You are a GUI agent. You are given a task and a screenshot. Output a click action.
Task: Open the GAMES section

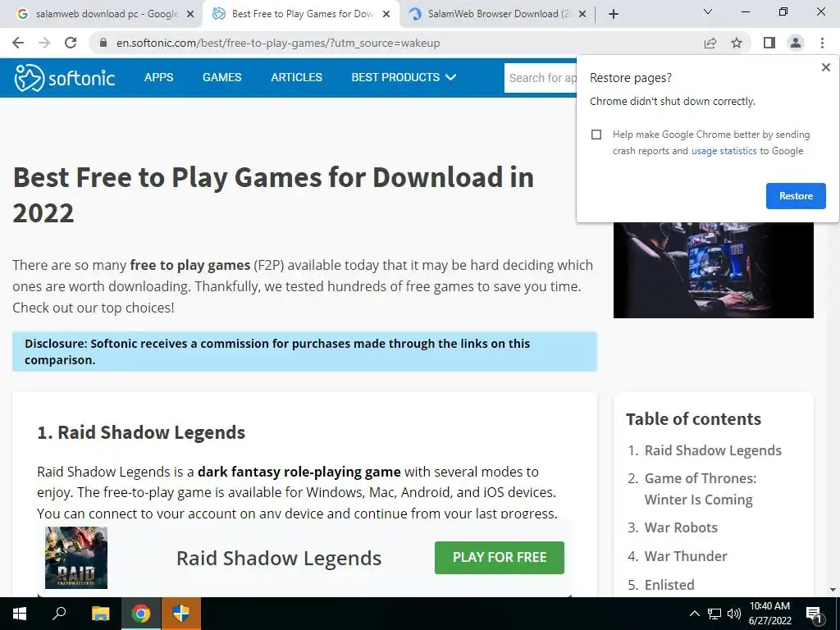[x=221, y=77]
